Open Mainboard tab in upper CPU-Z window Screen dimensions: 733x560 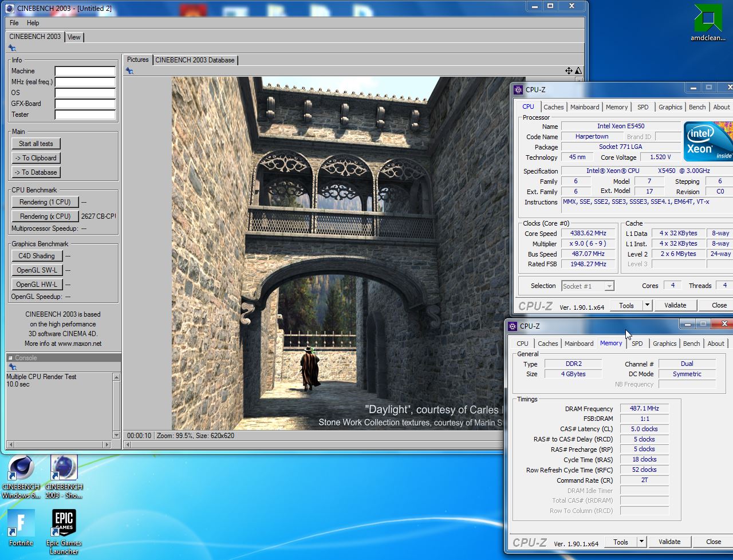pyautogui.click(x=584, y=107)
